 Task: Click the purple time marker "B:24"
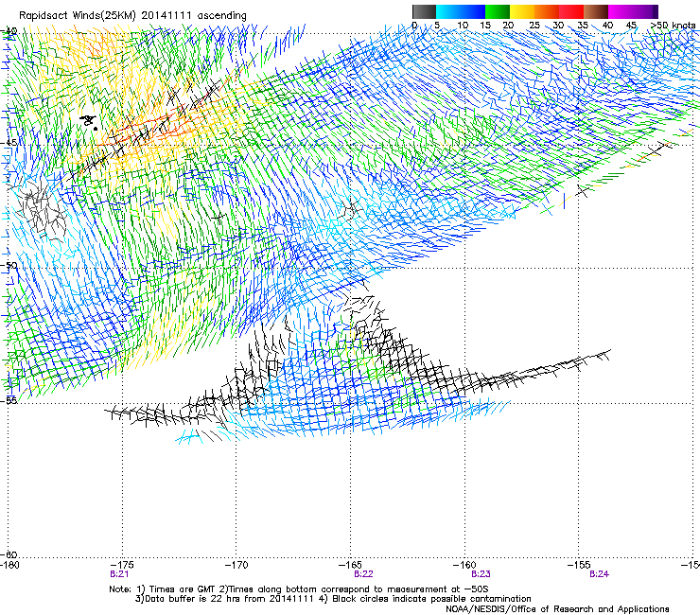pos(599,574)
